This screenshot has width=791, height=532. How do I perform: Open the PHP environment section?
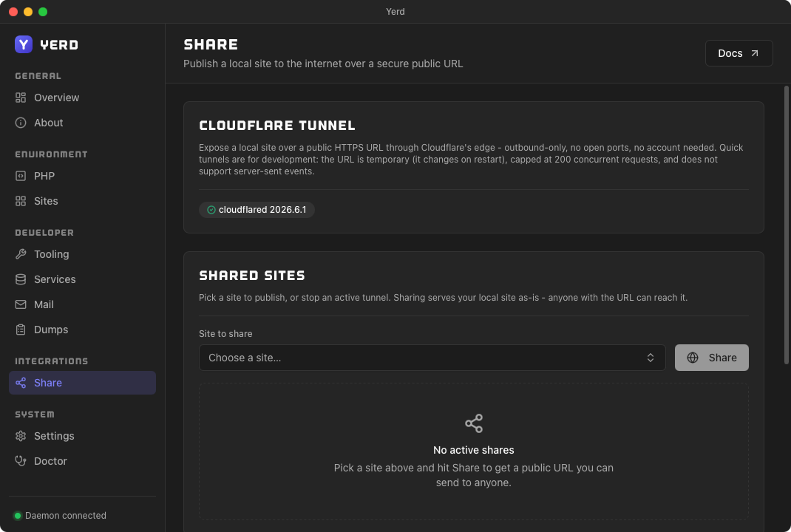coord(82,176)
